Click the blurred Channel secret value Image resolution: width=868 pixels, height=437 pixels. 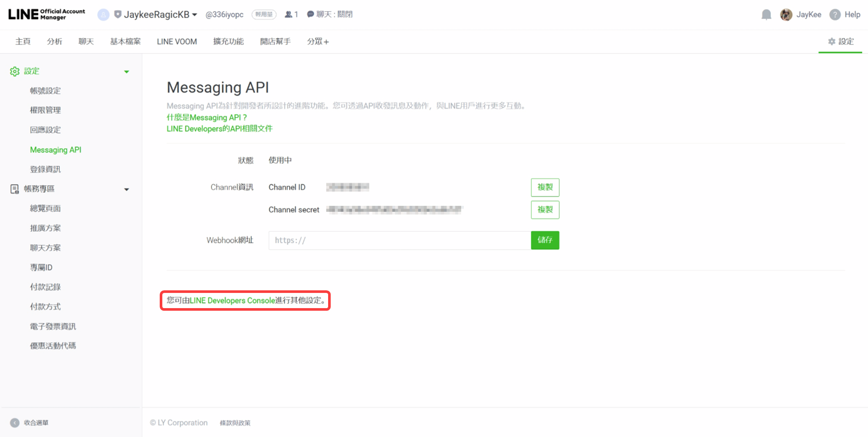395,210
